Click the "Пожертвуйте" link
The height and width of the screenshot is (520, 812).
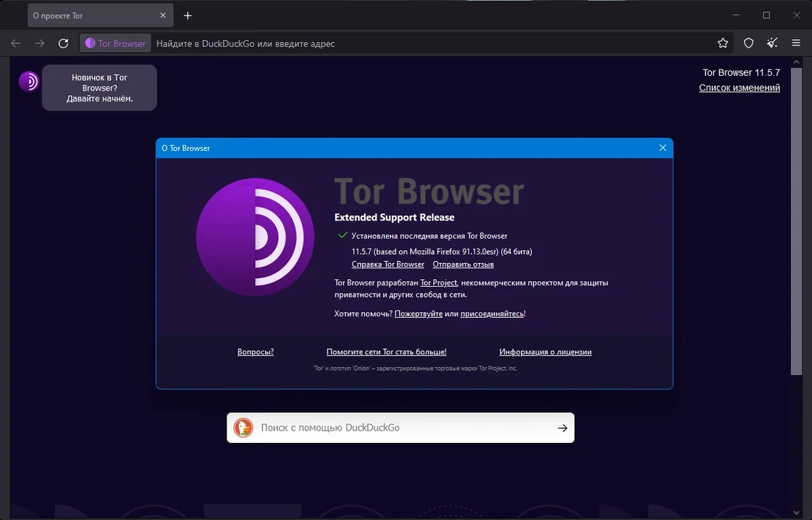click(x=419, y=314)
